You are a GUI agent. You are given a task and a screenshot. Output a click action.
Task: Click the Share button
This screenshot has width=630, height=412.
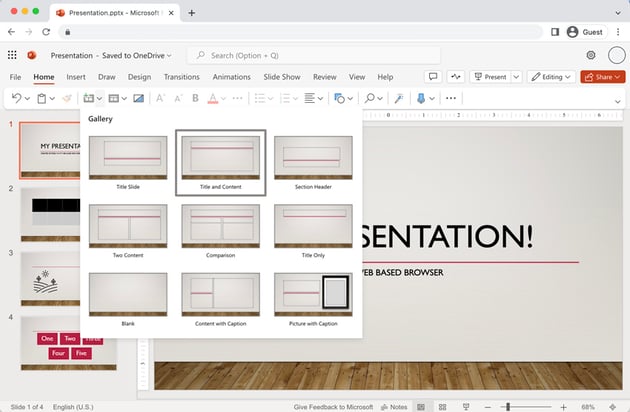pos(602,76)
